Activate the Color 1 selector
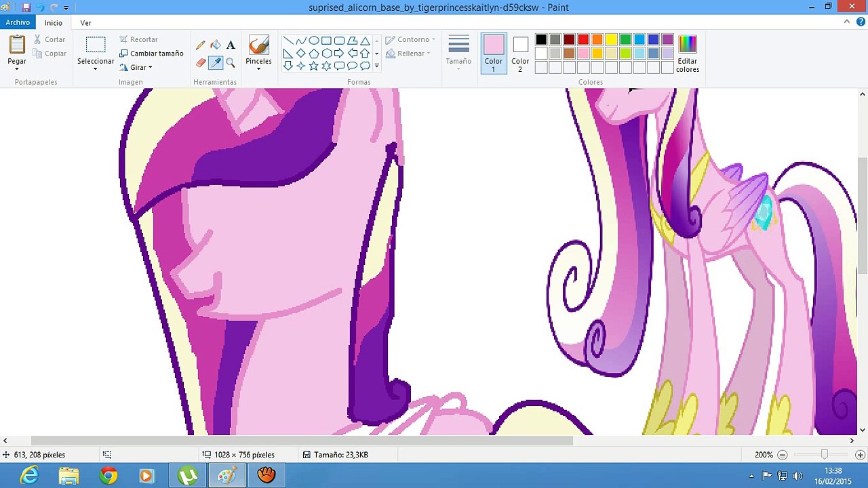The width and height of the screenshot is (868, 488). (494, 54)
